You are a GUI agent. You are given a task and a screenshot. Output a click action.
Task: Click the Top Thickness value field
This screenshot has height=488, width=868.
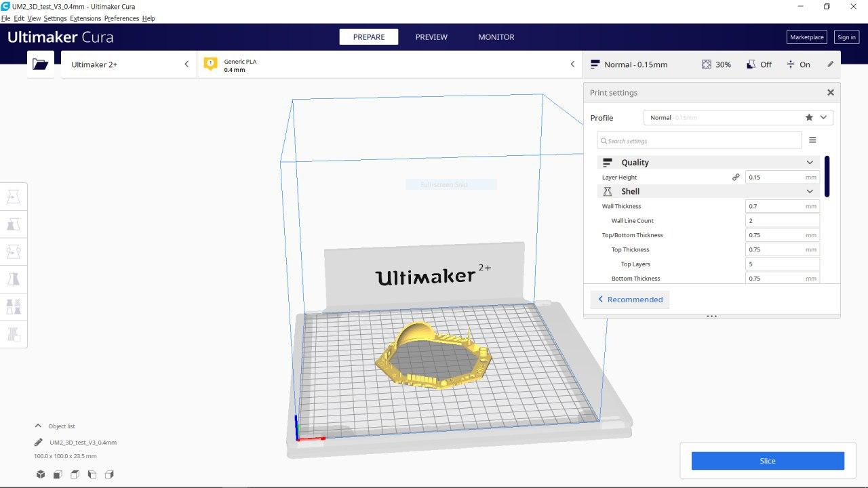(x=782, y=249)
